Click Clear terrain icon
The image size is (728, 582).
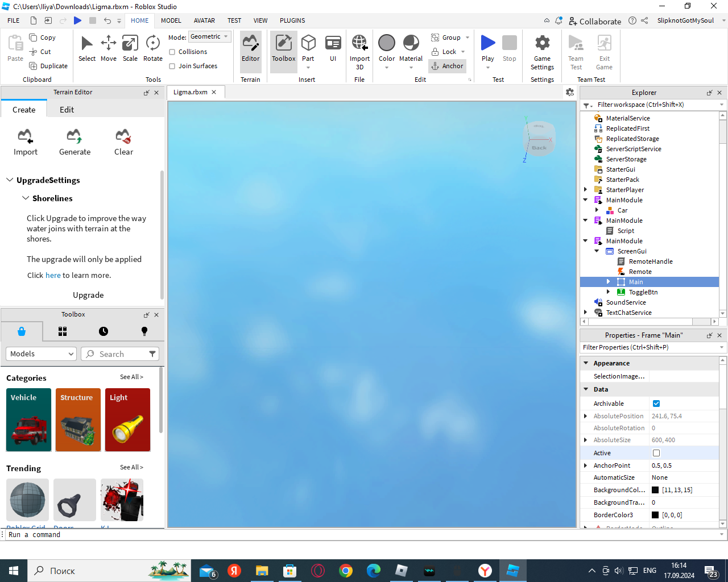point(123,142)
